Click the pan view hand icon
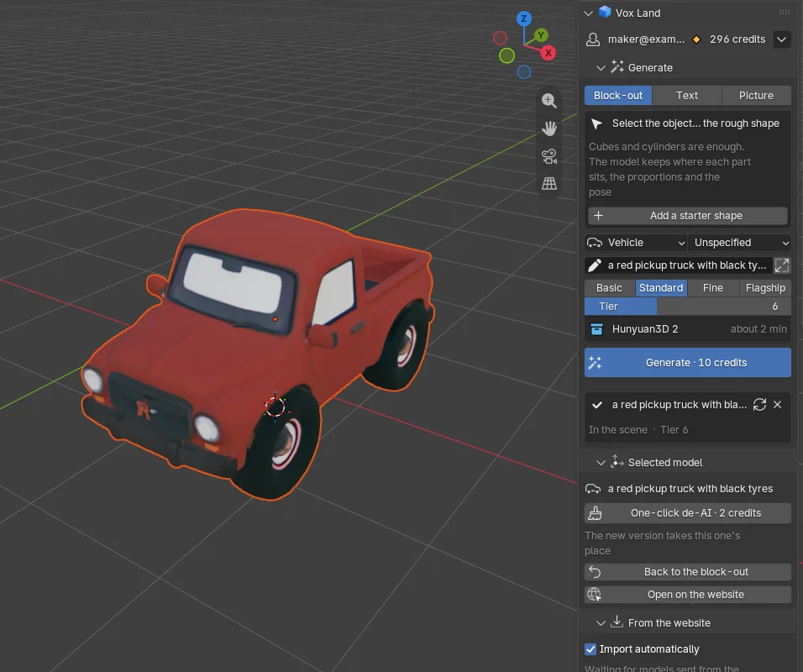 pyautogui.click(x=549, y=128)
